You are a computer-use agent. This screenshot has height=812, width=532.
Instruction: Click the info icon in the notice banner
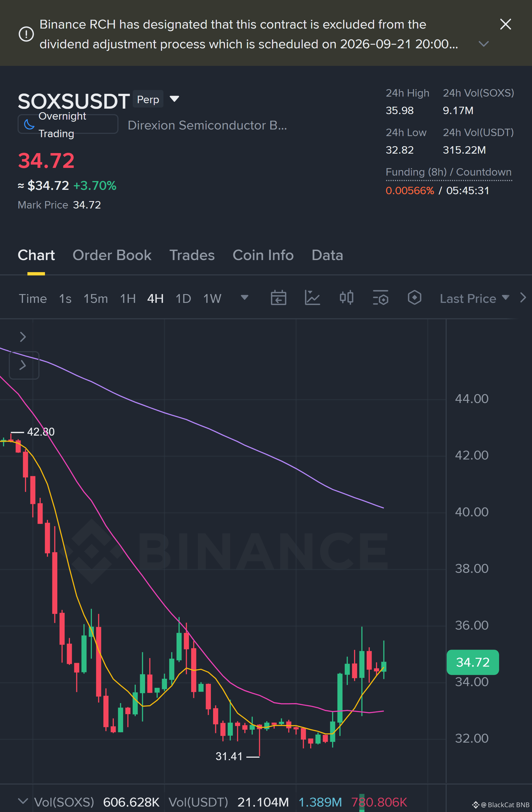tap(26, 34)
